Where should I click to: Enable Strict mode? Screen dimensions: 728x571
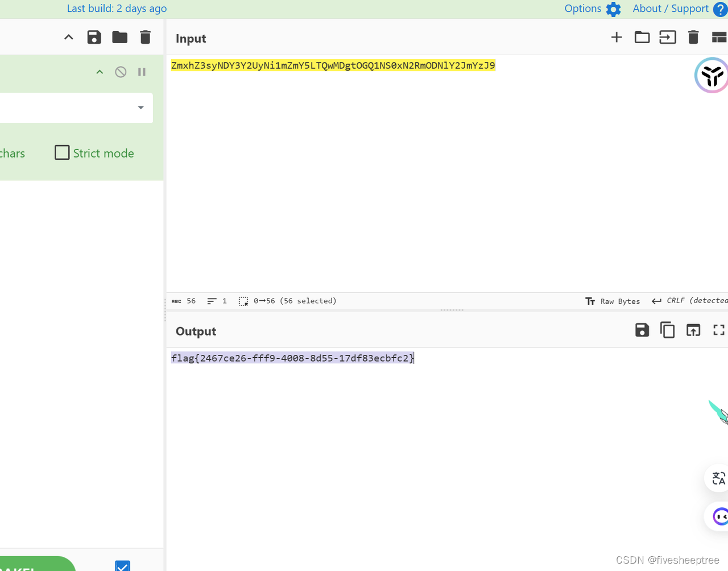tap(62, 152)
